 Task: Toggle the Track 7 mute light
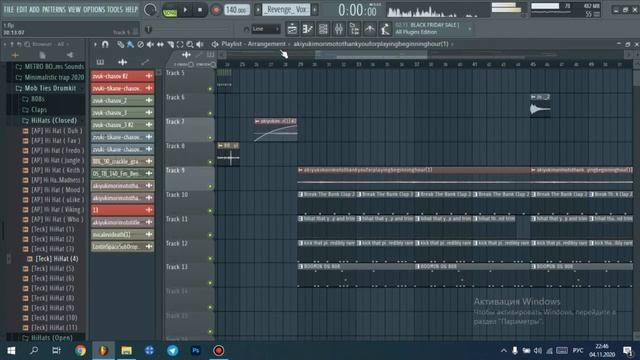coord(210,138)
